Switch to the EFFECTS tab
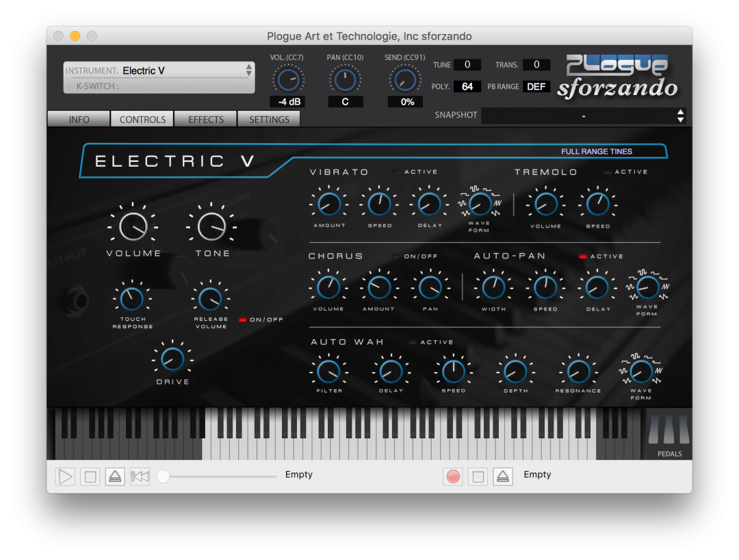 coord(205,118)
